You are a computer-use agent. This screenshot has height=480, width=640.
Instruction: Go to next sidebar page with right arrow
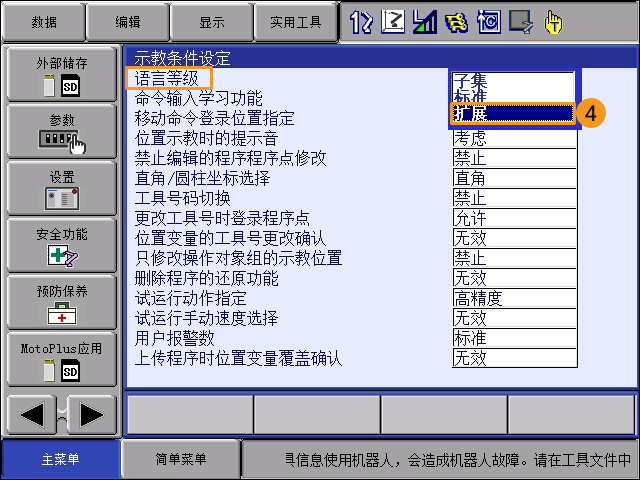(x=91, y=415)
